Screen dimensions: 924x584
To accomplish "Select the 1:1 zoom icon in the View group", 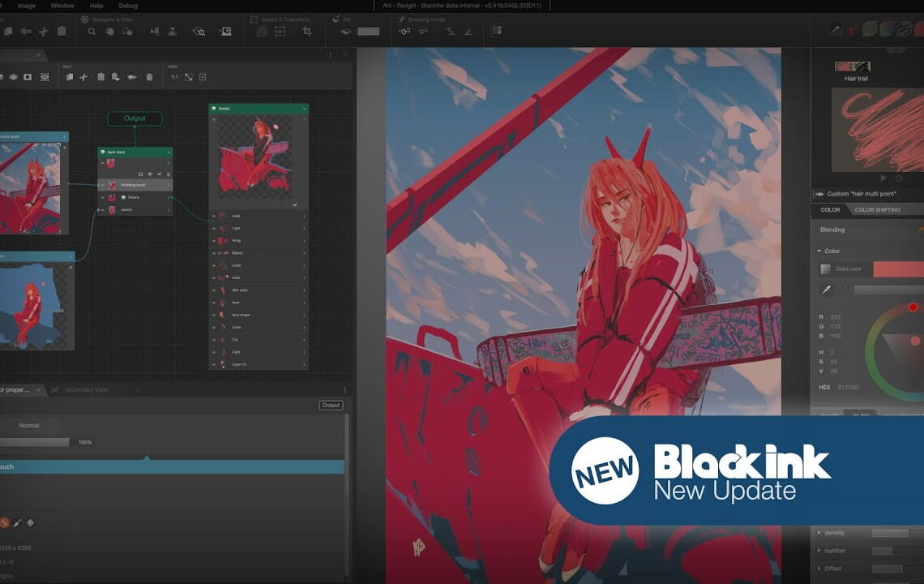I will pos(174,77).
